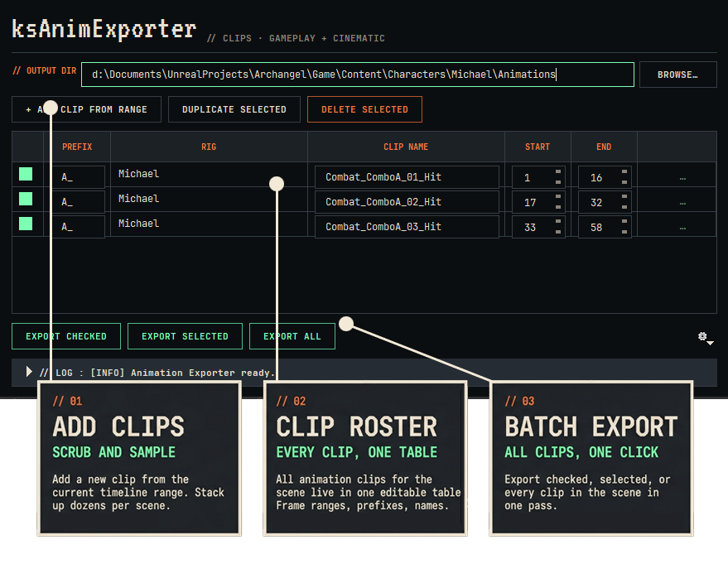Viewport: 728px width, 578px height.
Task: Toggle checkbox for Combat_ComboA_02_Hit clip
Action: 26,199
